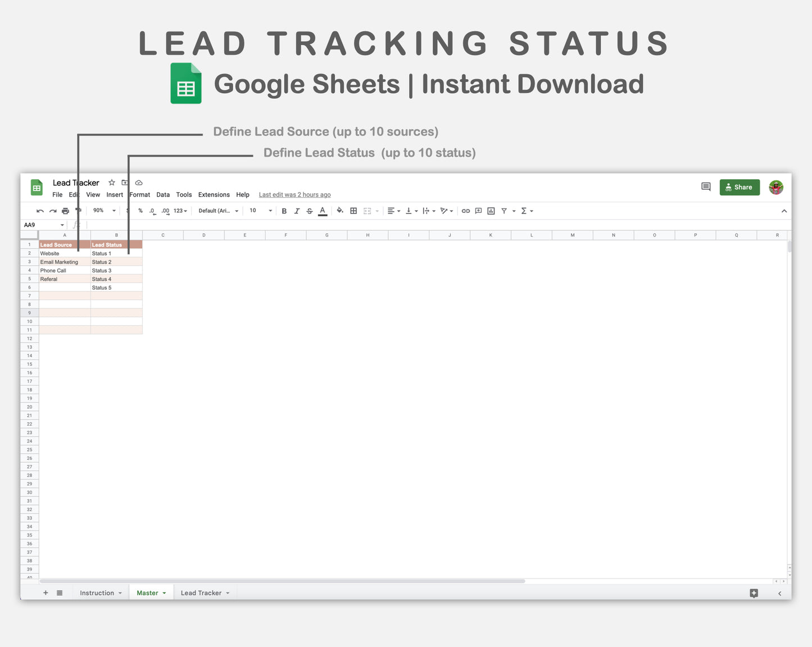This screenshot has height=647, width=812.
Task: Switch to the Lead Tracker sheet
Action: pyautogui.click(x=201, y=593)
